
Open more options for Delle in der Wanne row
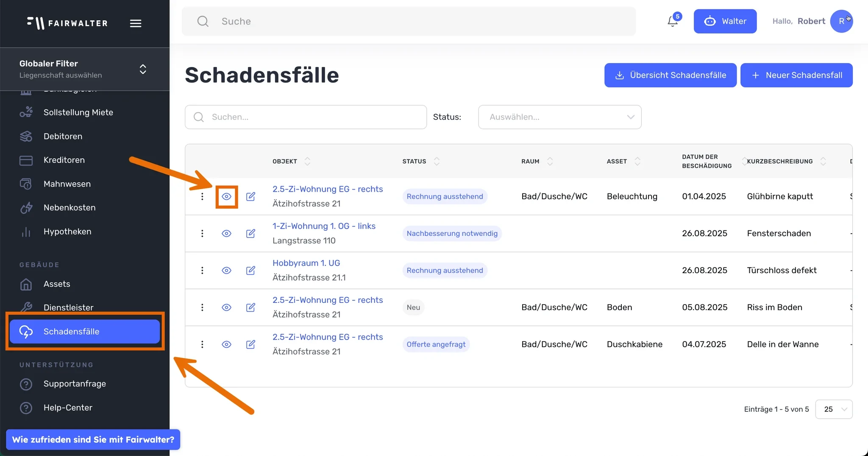click(x=202, y=344)
